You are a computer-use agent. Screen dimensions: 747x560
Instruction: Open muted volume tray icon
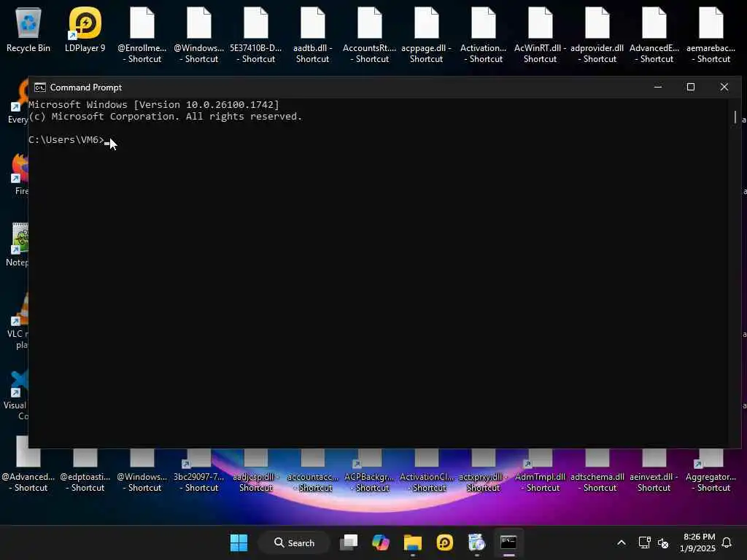(x=663, y=542)
